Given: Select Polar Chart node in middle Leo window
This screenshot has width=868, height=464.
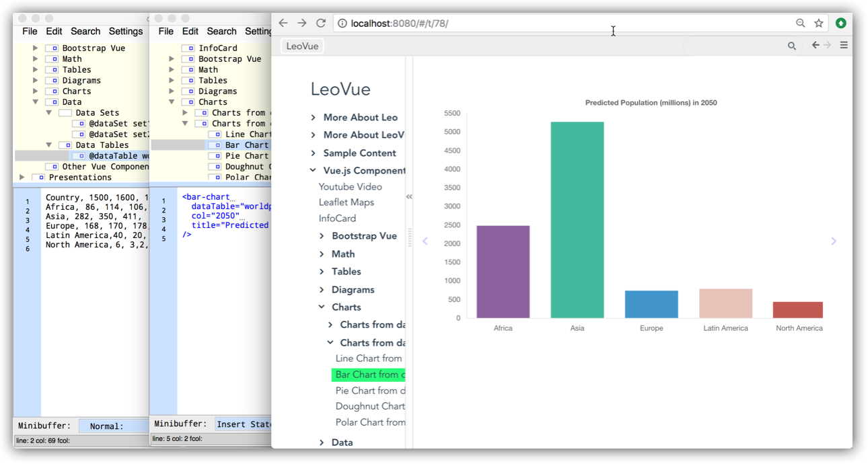Looking at the screenshot, I should click(248, 178).
